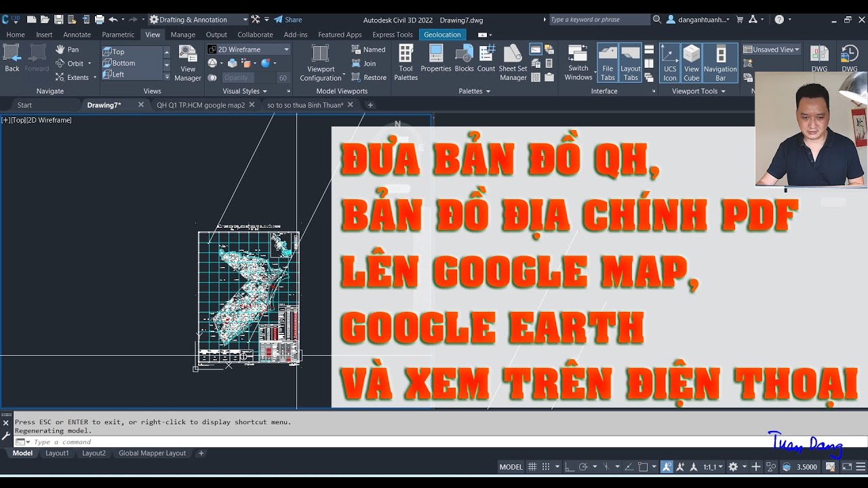This screenshot has height=488, width=868.
Task: Expand the Orbit dropdown arrow
Action: [90, 64]
